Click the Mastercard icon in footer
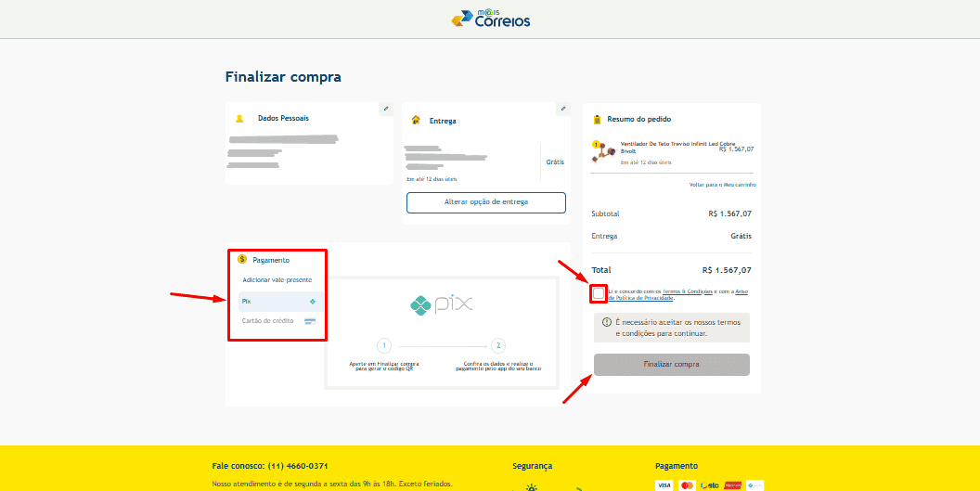 tap(687, 485)
